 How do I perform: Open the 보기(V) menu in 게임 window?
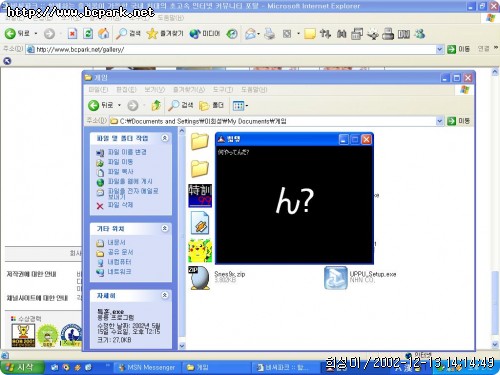tap(155, 90)
